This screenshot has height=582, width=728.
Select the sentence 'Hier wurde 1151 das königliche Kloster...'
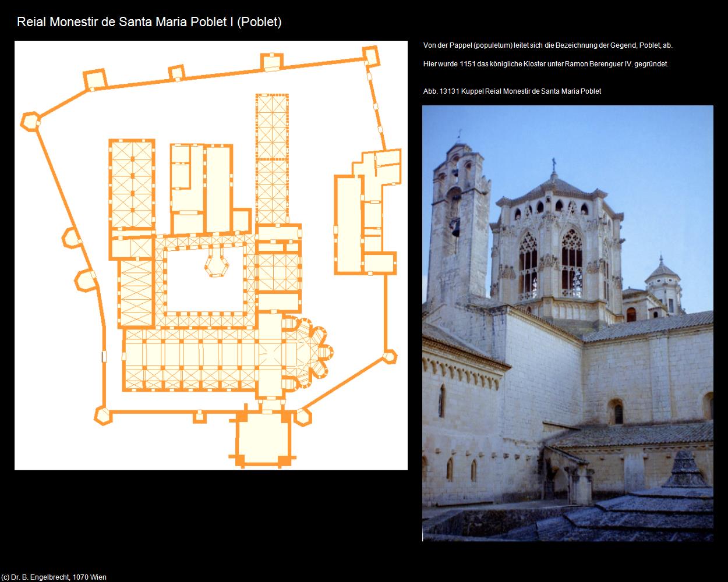[x=546, y=64]
